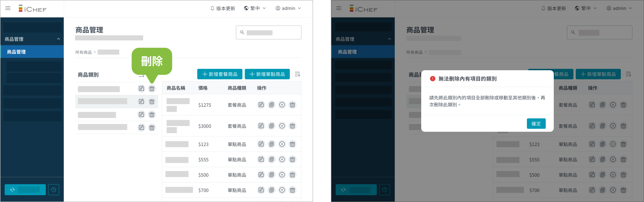Pause sales of $500 product, left screenshot
The height and width of the screenshot is (202, 644).
click(x=282, y=175)
